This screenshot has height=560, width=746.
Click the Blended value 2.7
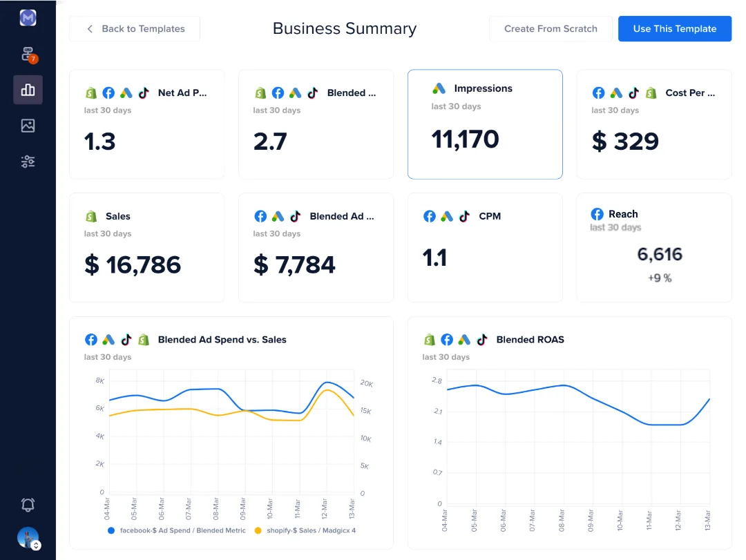point(270,142)
